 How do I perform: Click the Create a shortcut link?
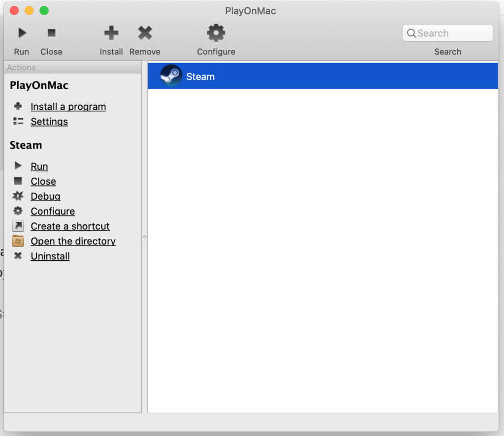pyautogui.click(x=70, y=226)
